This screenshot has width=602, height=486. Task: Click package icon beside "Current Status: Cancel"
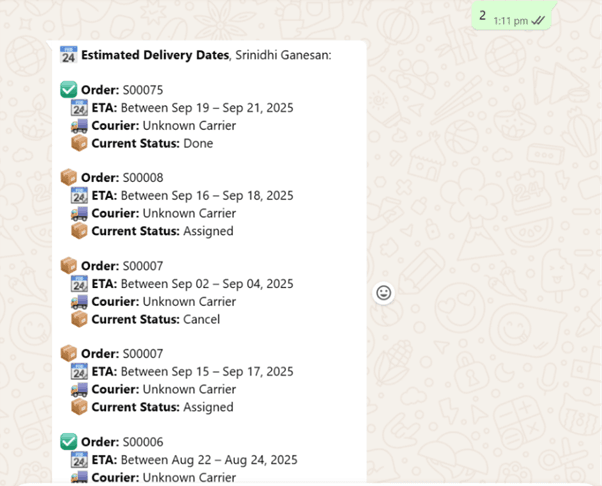(79, 320)
